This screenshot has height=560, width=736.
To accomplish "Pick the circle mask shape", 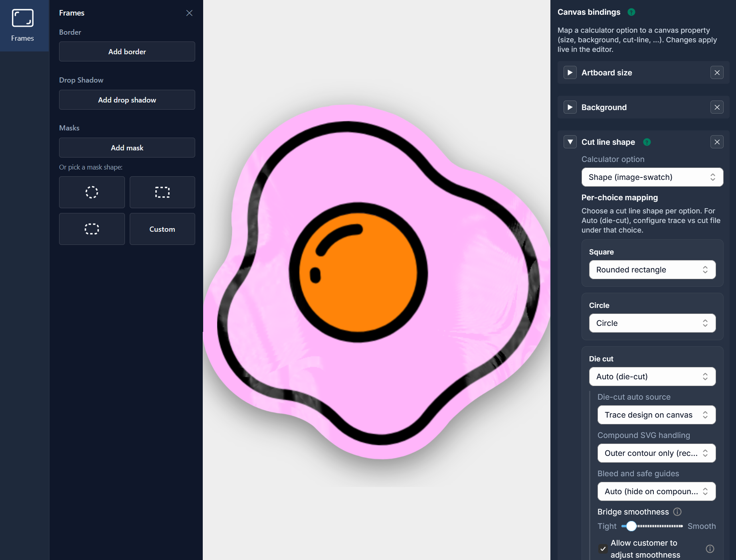I will pyautogui.click(x=92, y=192).
